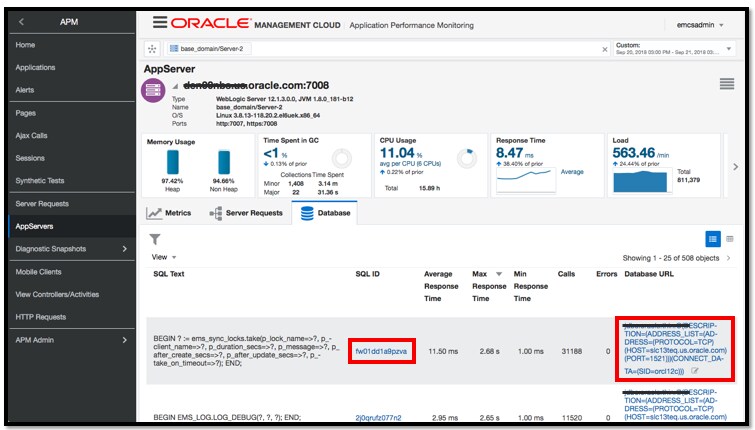
Task: Click the filter funnel icon
Action: tap(155, 239)
